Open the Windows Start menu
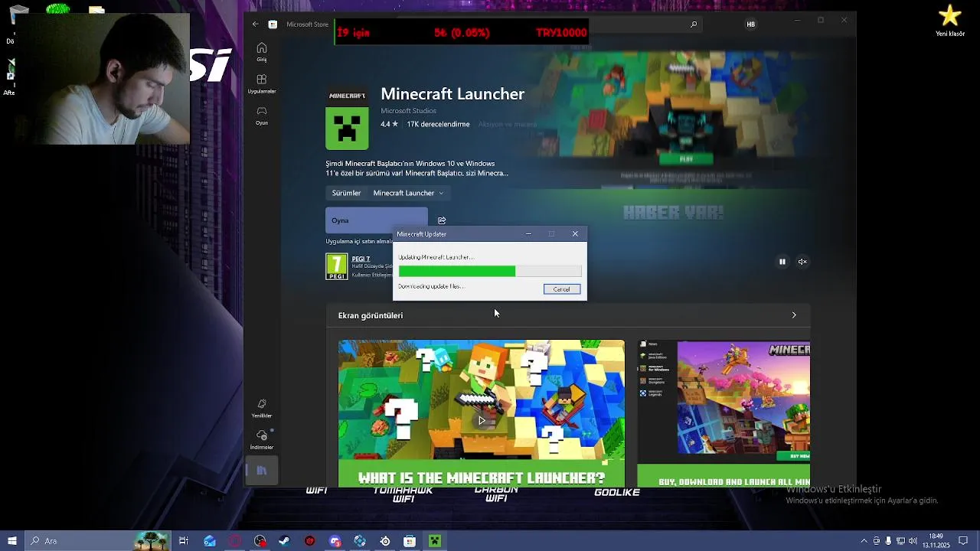Image resolution: width=980 pixels, height=551 pixels. [12, 541]
